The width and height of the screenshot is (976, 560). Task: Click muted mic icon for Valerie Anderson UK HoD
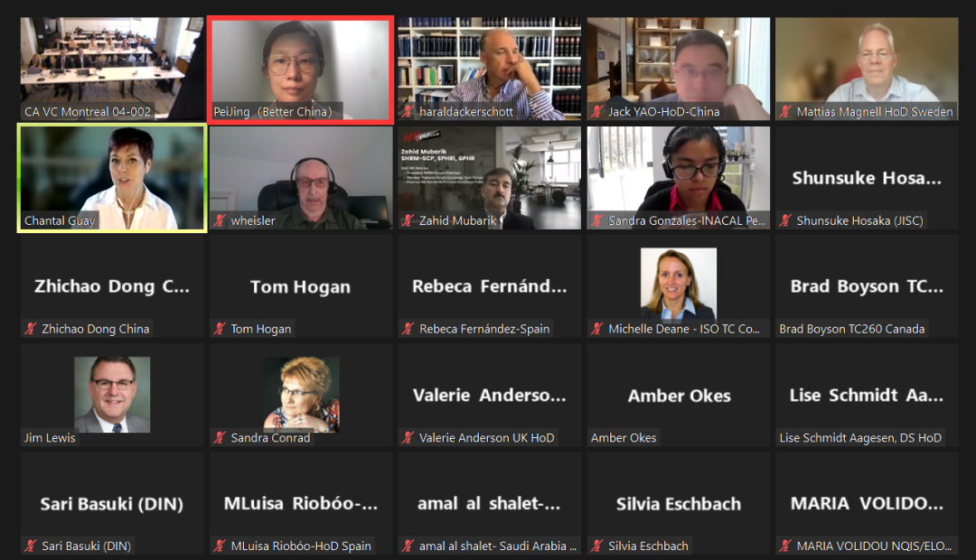[x=407, y=437]
